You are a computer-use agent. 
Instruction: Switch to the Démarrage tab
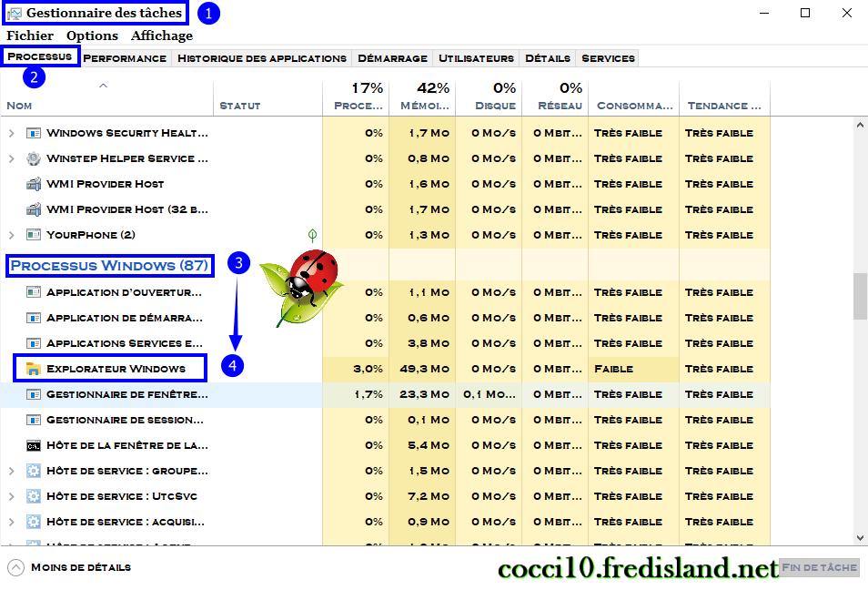click(x=392, y=58)
